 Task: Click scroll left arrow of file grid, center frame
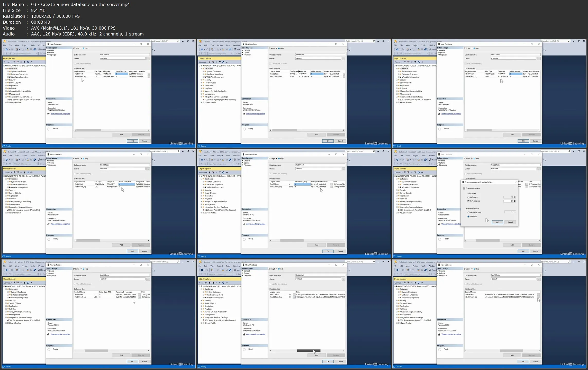click(270, 240)
